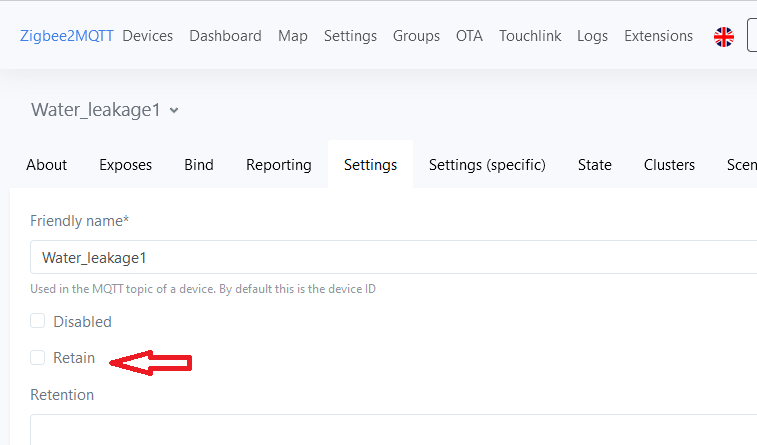Go to the Dashboard page
This screenshot has height=445, width=757.
click(225, 36)
